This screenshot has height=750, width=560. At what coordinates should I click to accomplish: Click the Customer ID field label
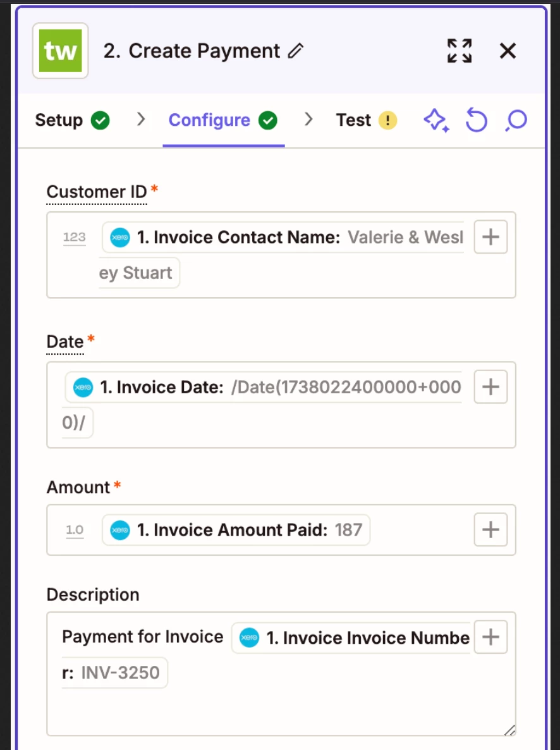[x=97, y=192]
